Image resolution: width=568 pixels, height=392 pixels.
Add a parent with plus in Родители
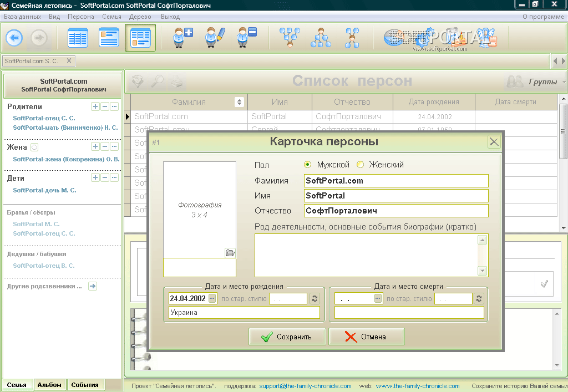[x=95, y=106]
